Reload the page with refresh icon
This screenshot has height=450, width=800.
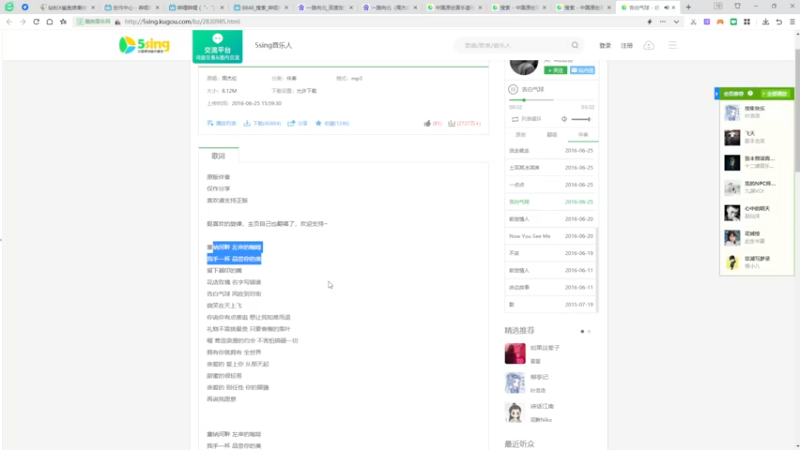tap(36, 22)
